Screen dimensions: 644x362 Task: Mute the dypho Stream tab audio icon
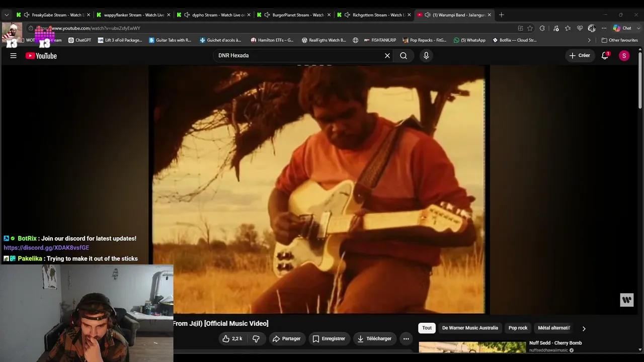(x=187, y=15)
